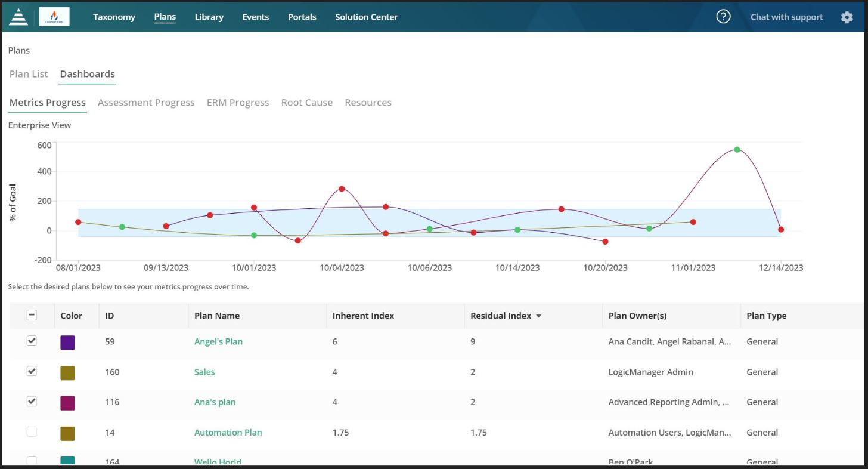Switch to the Plan List tab

(28, 73)
